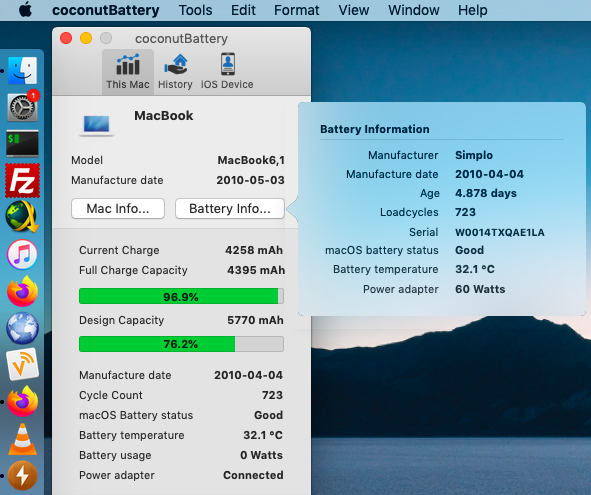Open the globe with yellow arrow Dock app
This screenshot has height=495, width=591.
(23, 217)
